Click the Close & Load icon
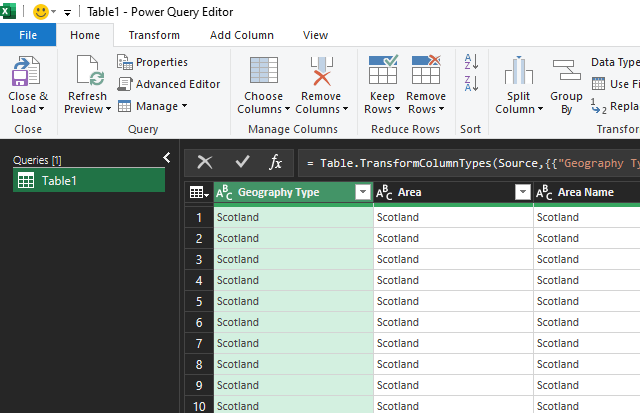 pyautogui.click(x=26, y=71)
